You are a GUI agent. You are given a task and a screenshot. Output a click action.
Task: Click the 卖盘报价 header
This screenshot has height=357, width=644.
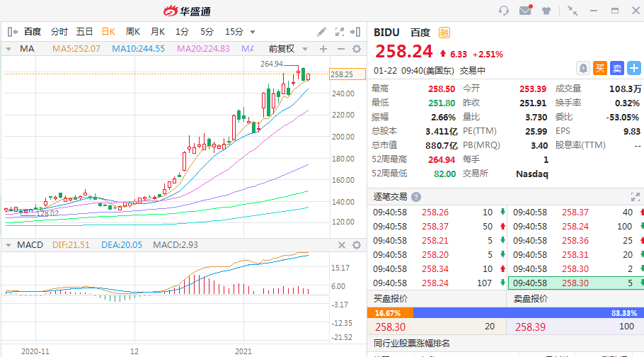click(x=531, y=299)
